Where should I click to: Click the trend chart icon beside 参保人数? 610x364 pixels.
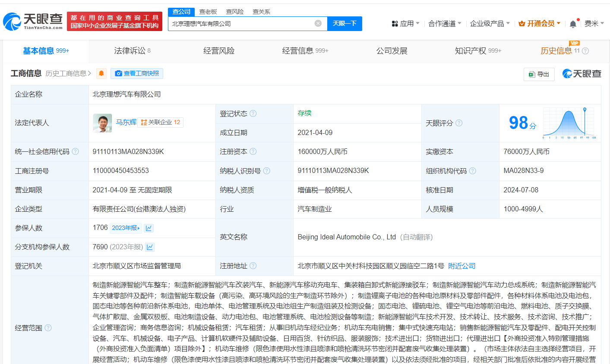tap(149, 228)
